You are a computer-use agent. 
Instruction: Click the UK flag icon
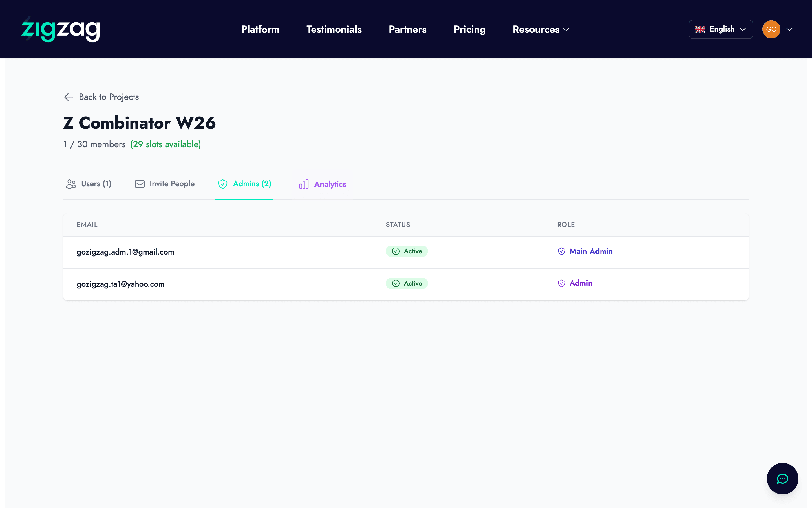[700, 29]
